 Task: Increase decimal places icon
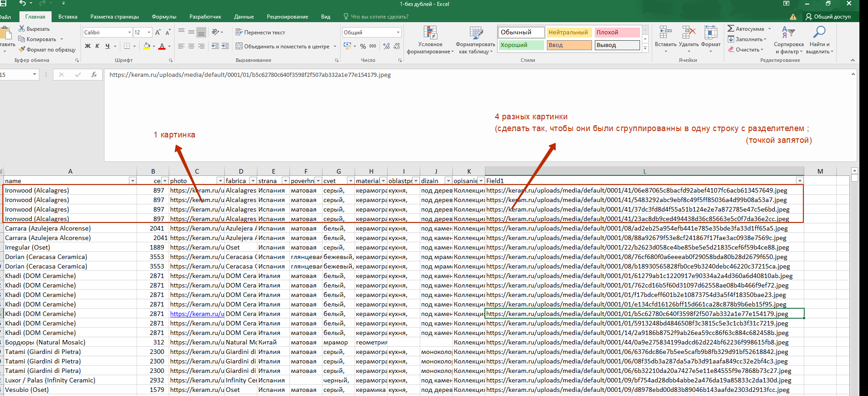click(x=386, y=46)
